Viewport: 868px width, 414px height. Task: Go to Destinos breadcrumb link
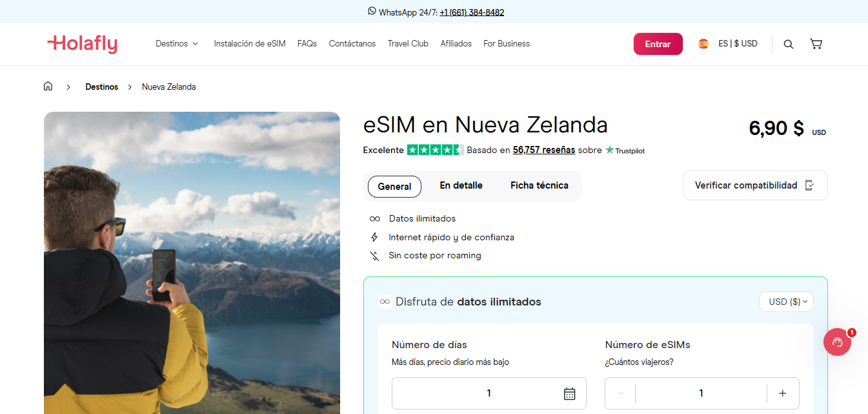tap(102, 87)
